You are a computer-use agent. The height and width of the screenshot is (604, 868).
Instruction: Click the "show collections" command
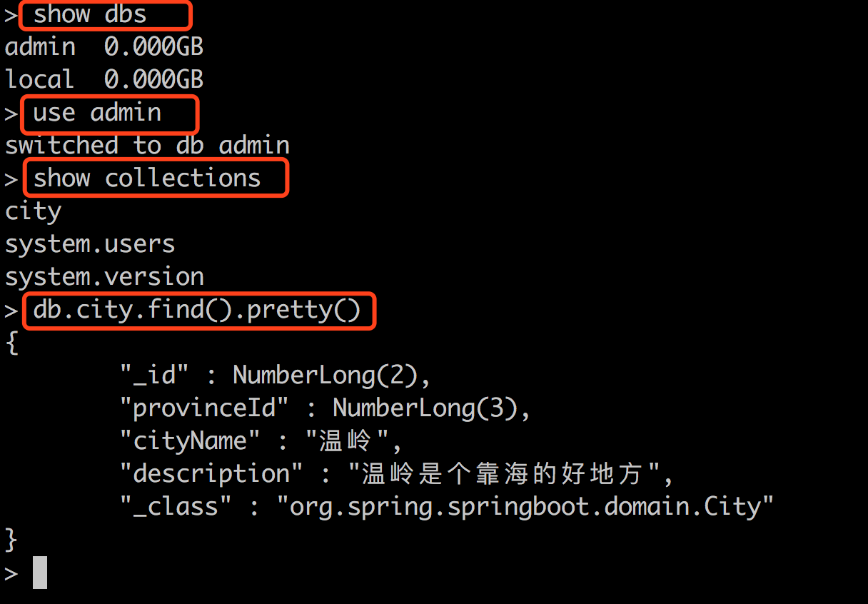[147, 178]
